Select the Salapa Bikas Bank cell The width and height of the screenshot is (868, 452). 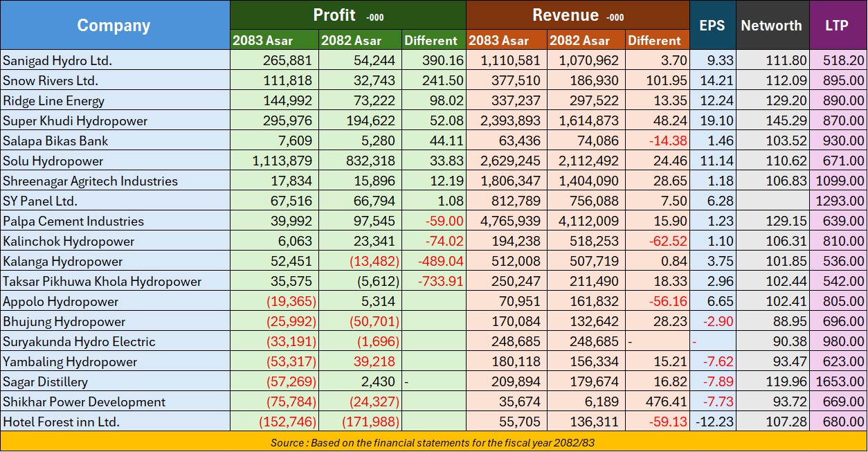[115, 141]
